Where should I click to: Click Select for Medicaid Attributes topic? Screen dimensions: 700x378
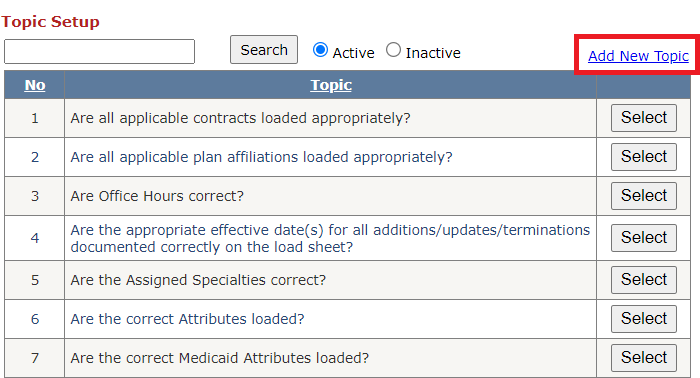pyautogui.click(x=644, y=357)
